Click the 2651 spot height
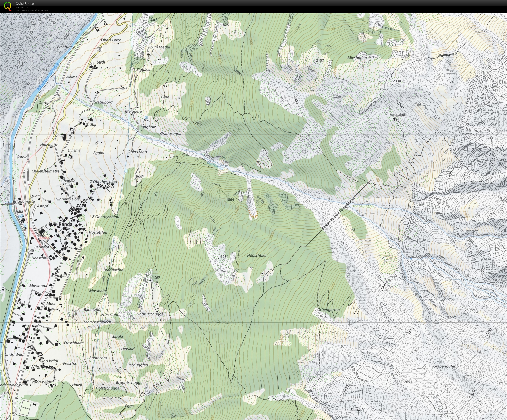Viewport: 507px width, 420px height. coord(408,382)
